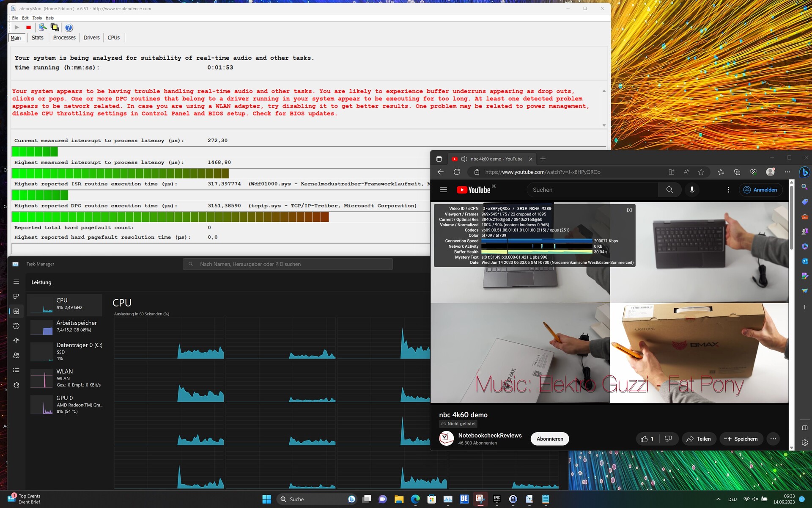Open Task Manager services puzzle icon
The image size is (812, 508).
(x=16, y=385)
